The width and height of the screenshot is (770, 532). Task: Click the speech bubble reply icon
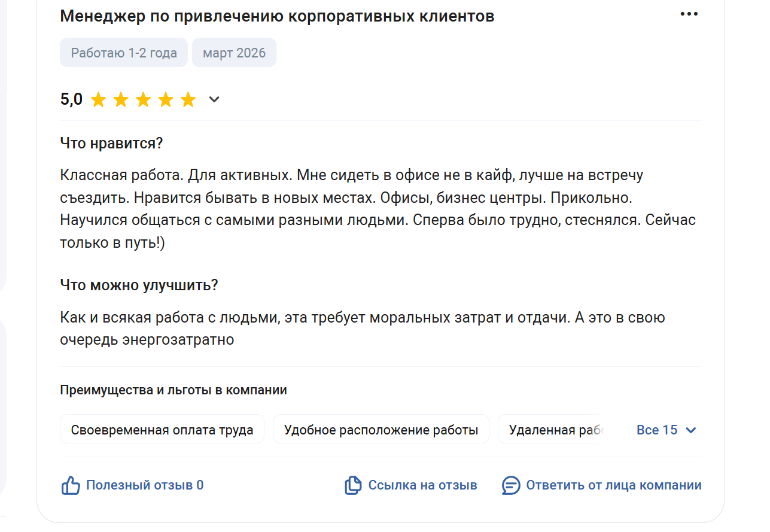coord(511,485)
